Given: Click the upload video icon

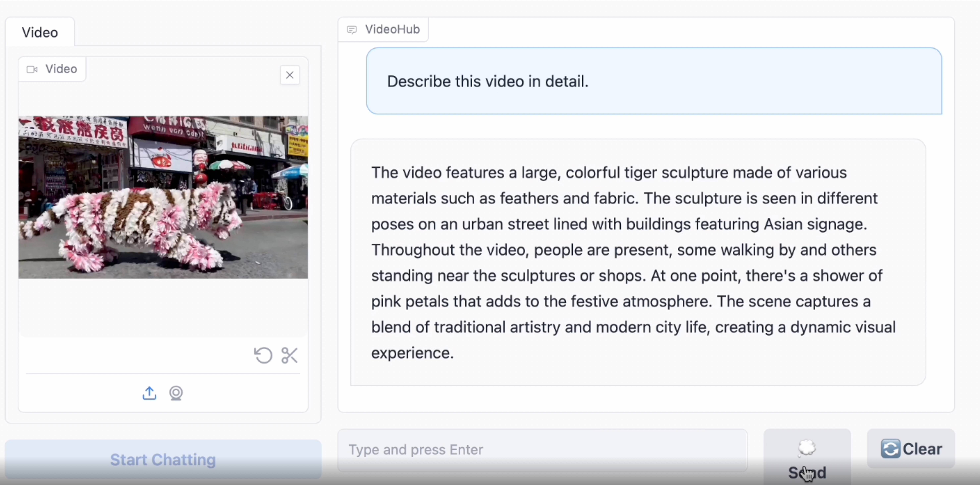Looking at the screenshot, I should coord(149,393).
